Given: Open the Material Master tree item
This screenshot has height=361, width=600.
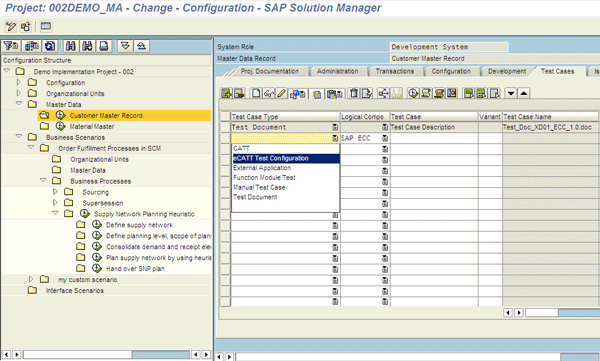Looking at the screenshot, I should tap(92, 126).
